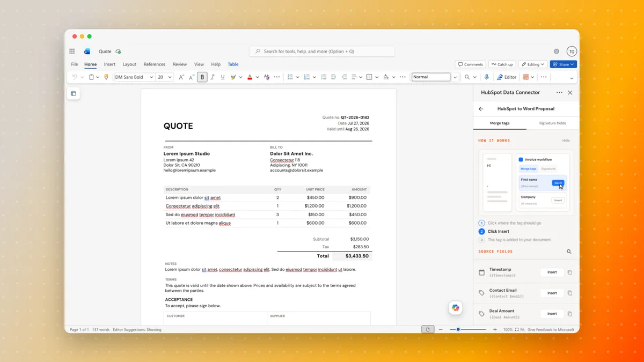Go back from HubSpot to Word Proposal
Viewport: 644px width, 362px height.
click(x=481, y=109)
